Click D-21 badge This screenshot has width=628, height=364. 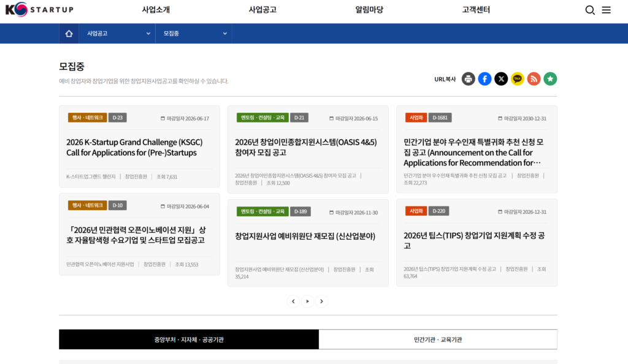click(299, 118)
